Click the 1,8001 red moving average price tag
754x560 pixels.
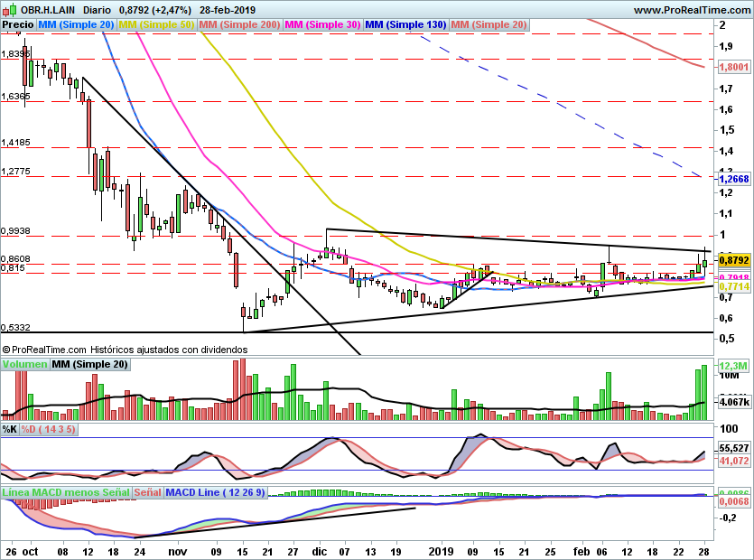[733, 67]
